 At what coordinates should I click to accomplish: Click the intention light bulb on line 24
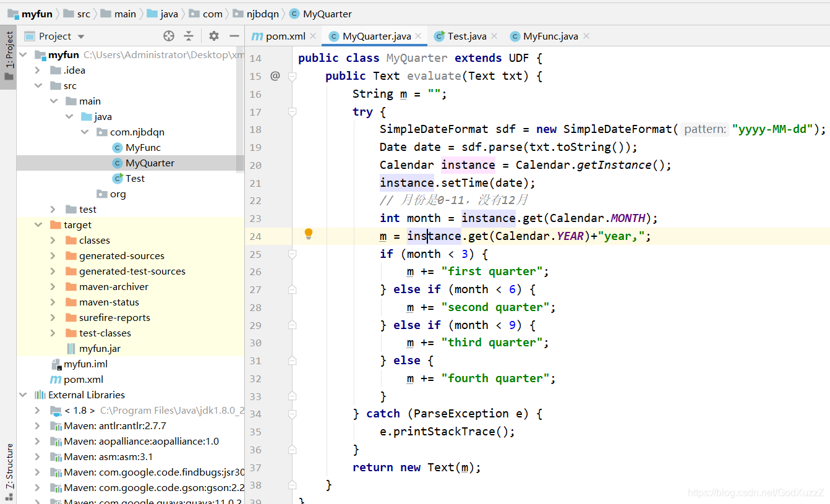pos(309,234)
